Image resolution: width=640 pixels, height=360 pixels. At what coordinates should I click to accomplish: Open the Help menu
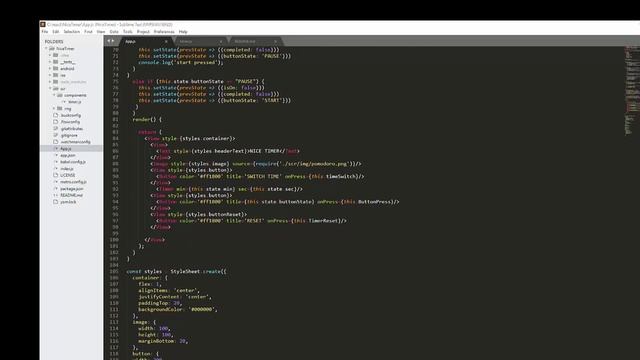pyautogui.click(x=183, y=31)
